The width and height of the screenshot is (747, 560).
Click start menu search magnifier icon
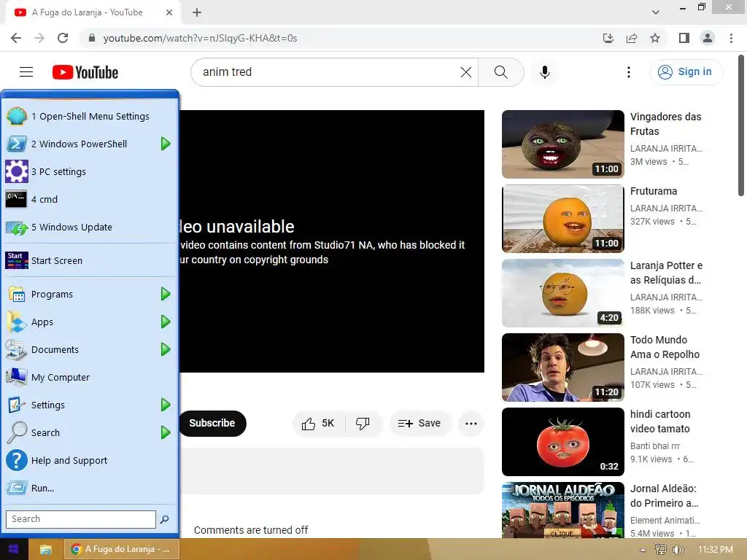click(x=165, y=519)
